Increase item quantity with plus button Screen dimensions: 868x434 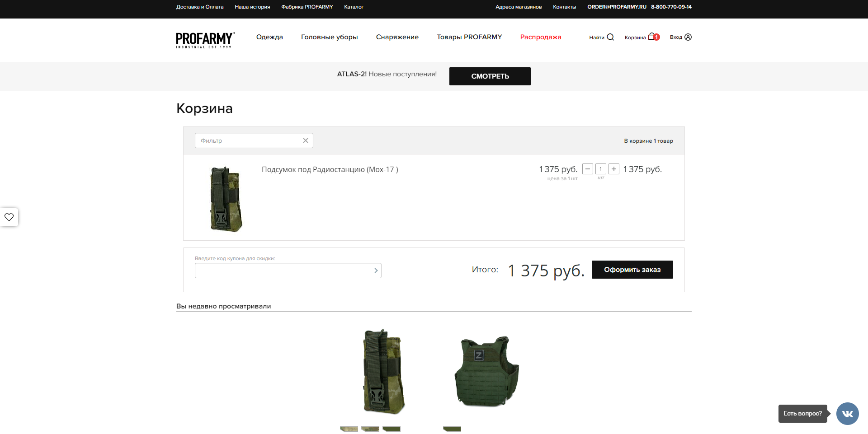[614, 169]
